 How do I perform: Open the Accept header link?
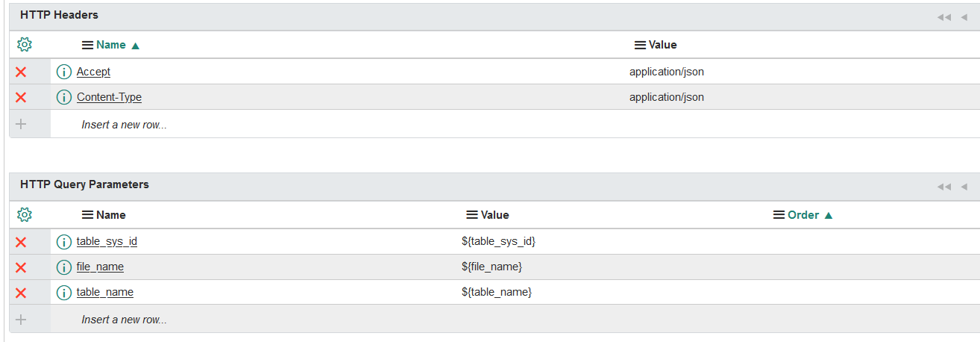tap(93, 72)
